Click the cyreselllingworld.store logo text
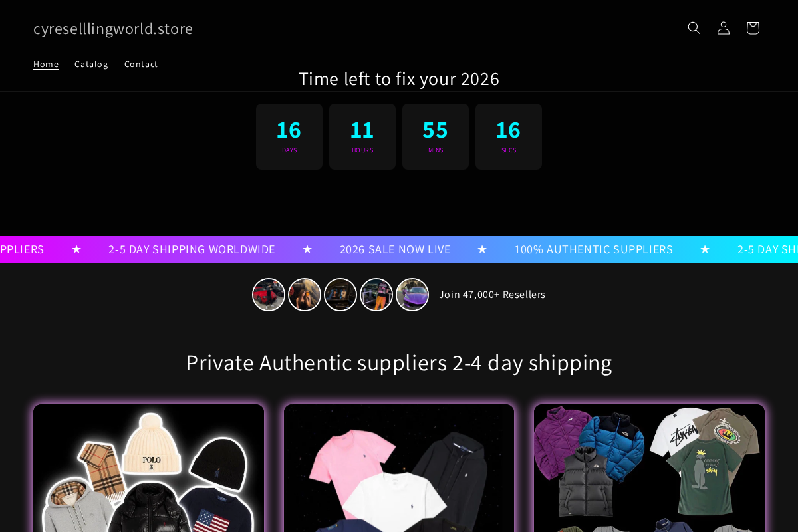798x532 pixels. [x=113, y=28]
